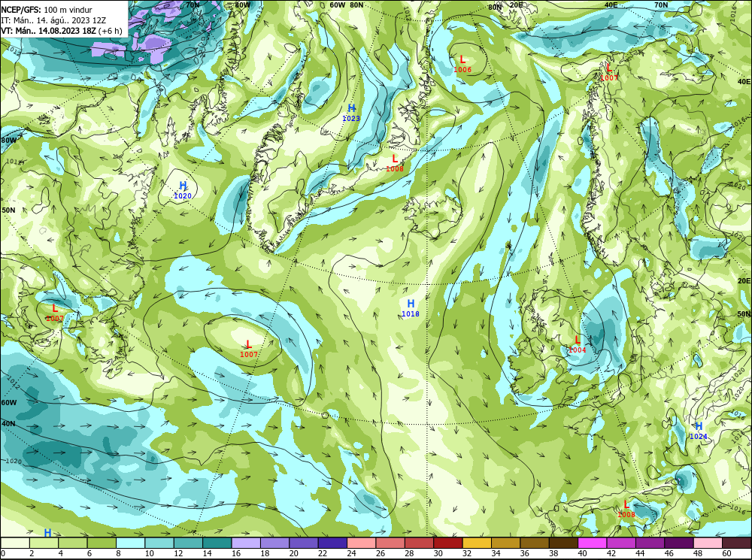
Task: Click the H 1018 high pressure marker
Action: [x=411, y=308]
